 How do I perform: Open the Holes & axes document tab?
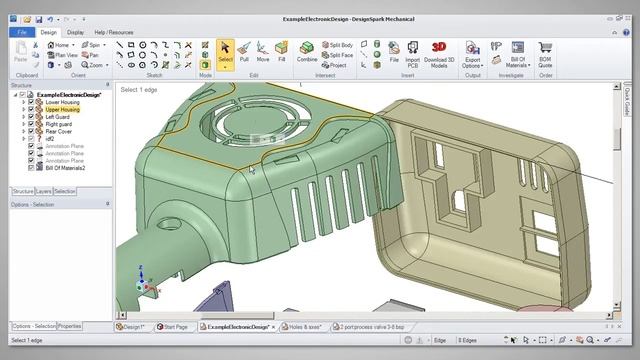coord(302,327)
